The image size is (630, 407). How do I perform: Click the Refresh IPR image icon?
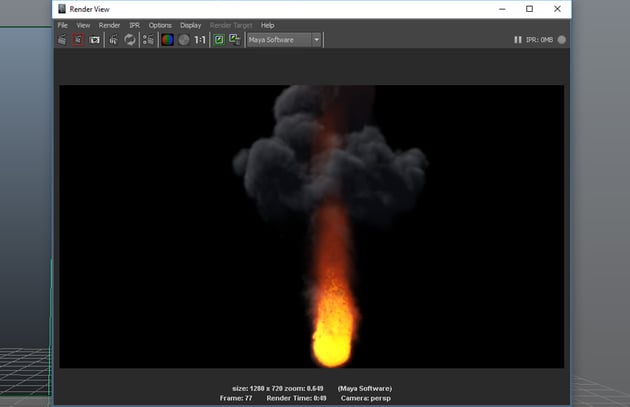pyautogui.click(x=130, y=40)
